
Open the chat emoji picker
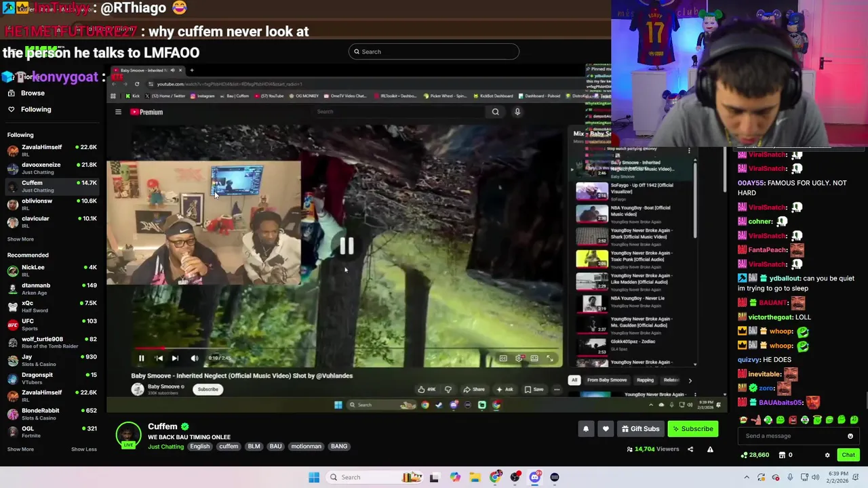pos(850,436)
